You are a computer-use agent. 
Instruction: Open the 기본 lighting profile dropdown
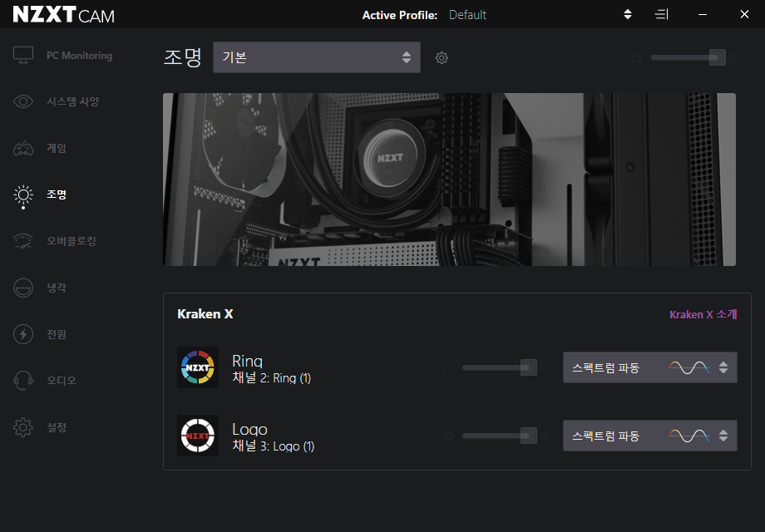pyautogui.click(x=317, y=57)
